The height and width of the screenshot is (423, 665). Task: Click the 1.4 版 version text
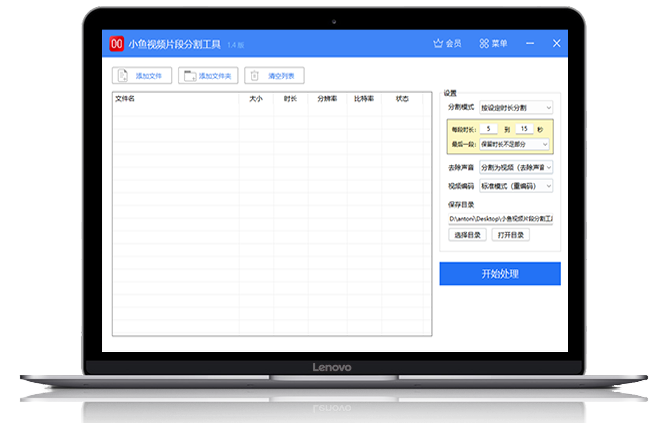pos(235,45)
